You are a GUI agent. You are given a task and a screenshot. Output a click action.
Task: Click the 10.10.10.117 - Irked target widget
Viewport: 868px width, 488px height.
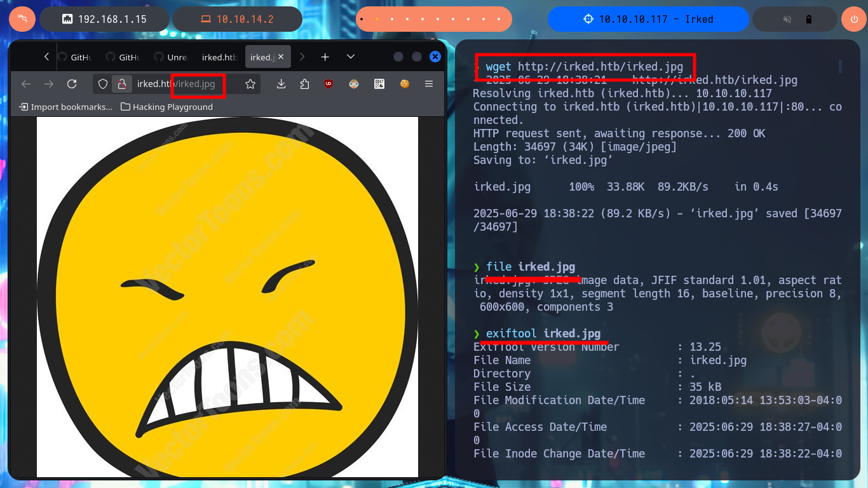(648, 19)
